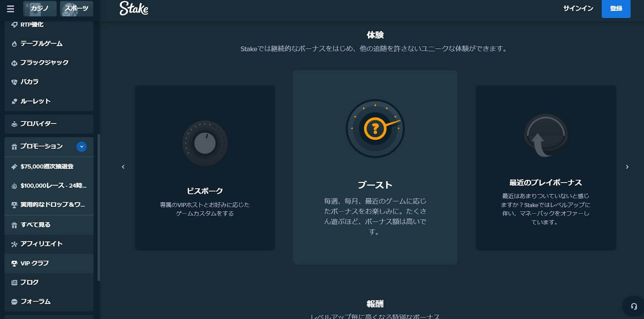Open ブラックジャック in the sidebar
644x319 pixels.
pyautogui.click(x=49, y=63)
